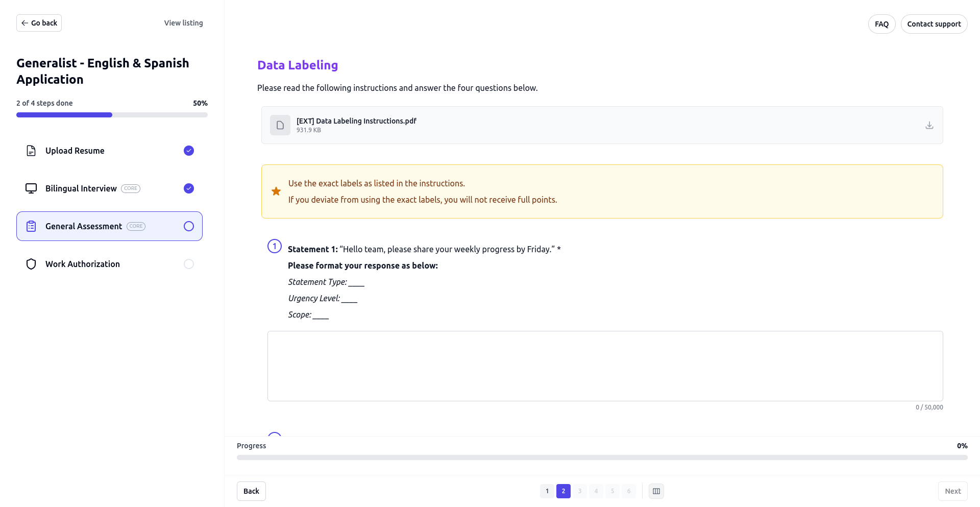
Task: Select the General Assessment status circle
Action: pyautogui.click(x=189, y=226)
